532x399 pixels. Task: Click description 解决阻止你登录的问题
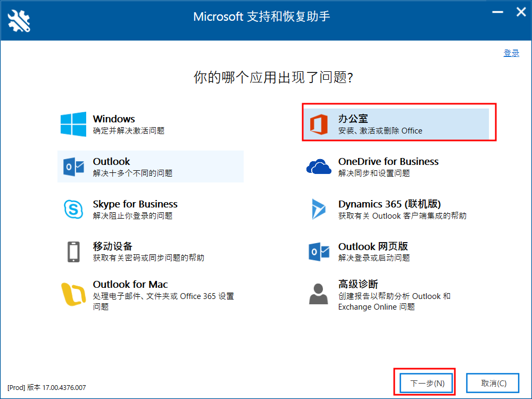coord(132,215)
